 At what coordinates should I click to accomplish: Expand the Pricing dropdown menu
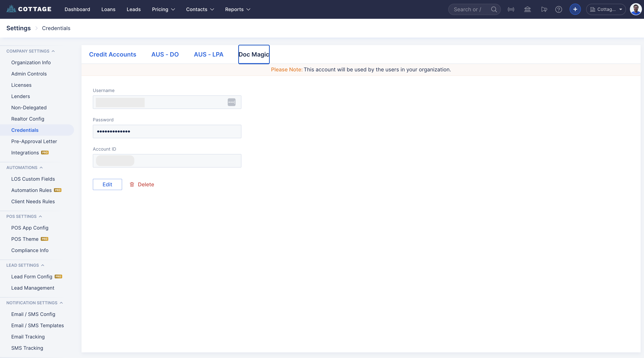[163, 10]
